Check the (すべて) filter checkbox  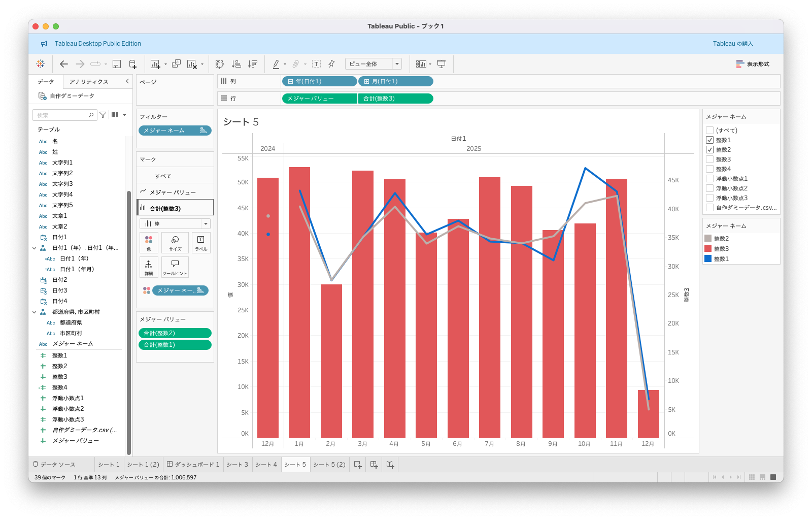709,131
